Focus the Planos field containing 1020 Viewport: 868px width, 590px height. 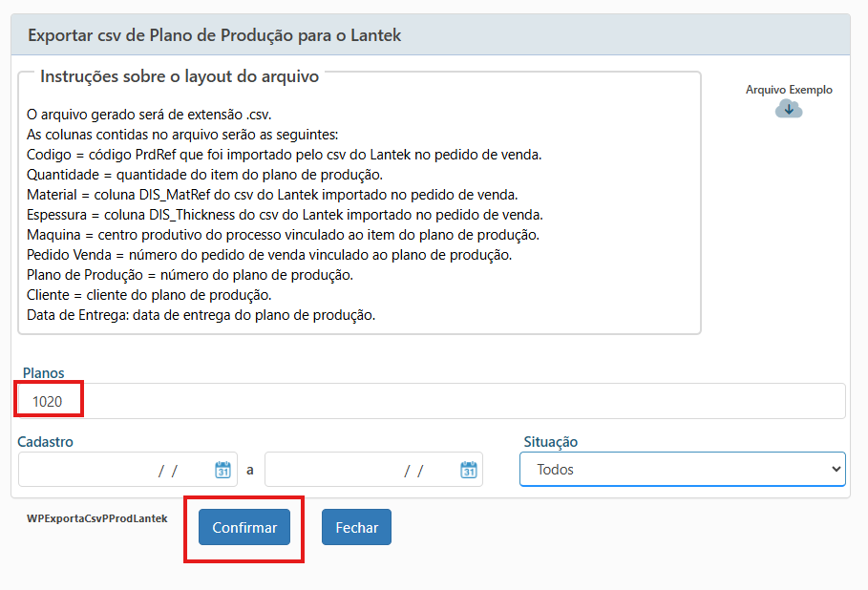point(430,401)
